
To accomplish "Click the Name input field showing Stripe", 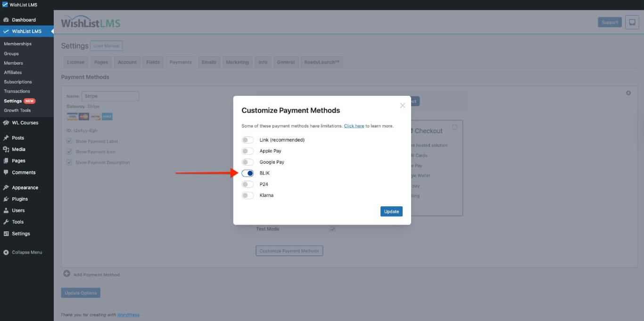I will point(110,96).
